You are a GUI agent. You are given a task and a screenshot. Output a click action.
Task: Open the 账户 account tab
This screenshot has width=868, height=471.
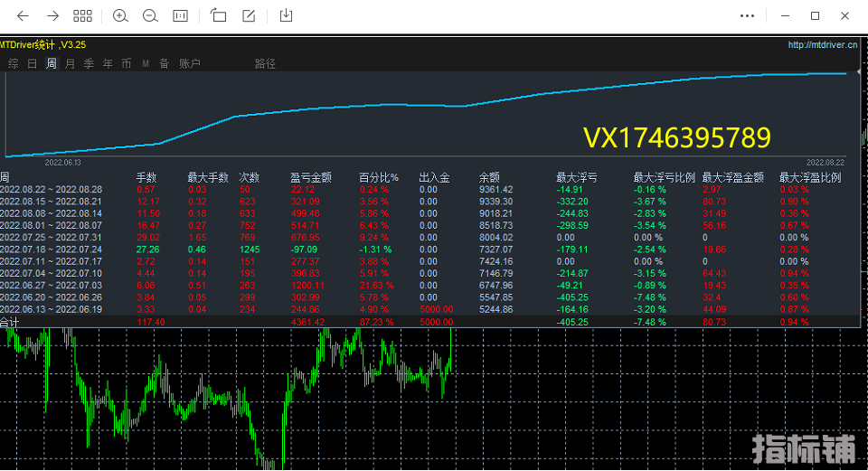coord(190,63)
